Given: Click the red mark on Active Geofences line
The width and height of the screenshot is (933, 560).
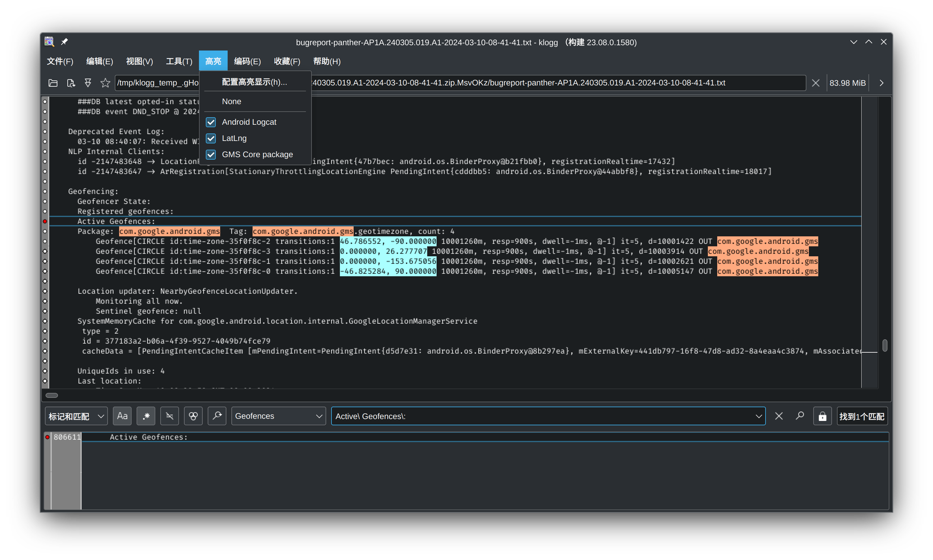Looking at the screenshot, I should tap(45, 221).
